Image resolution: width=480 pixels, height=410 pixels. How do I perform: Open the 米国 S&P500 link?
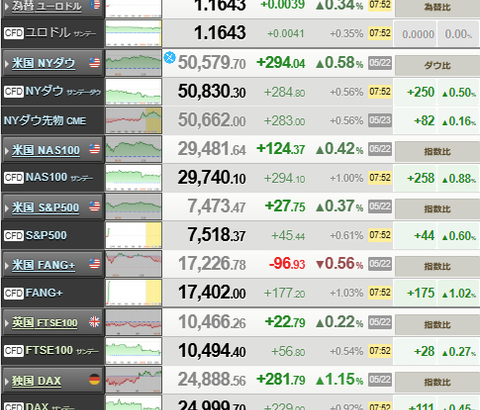point(46,207)
